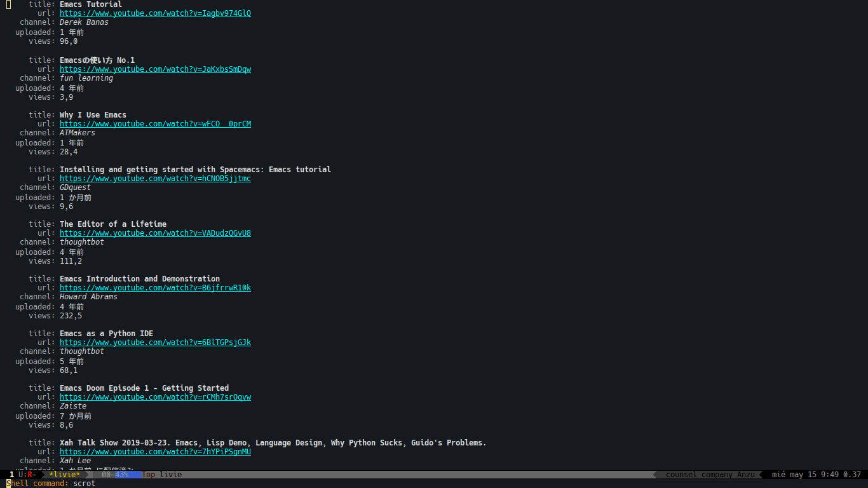Click uploaded value '7 か月前' for Zaiste
Viewport: 868px width, 488px height.
(x=76, y=416)
